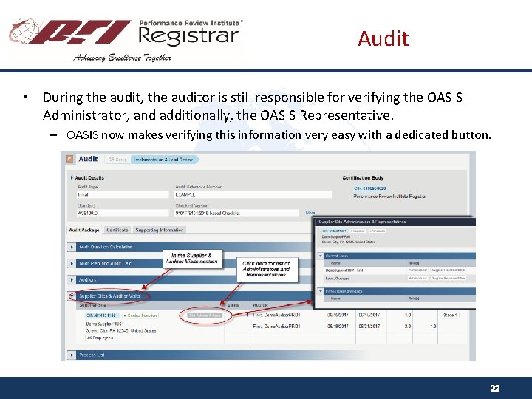The width and height of the screenshot is (532, 399).
Task: Click the Standard field showing AS9100D
Action: 123,213
